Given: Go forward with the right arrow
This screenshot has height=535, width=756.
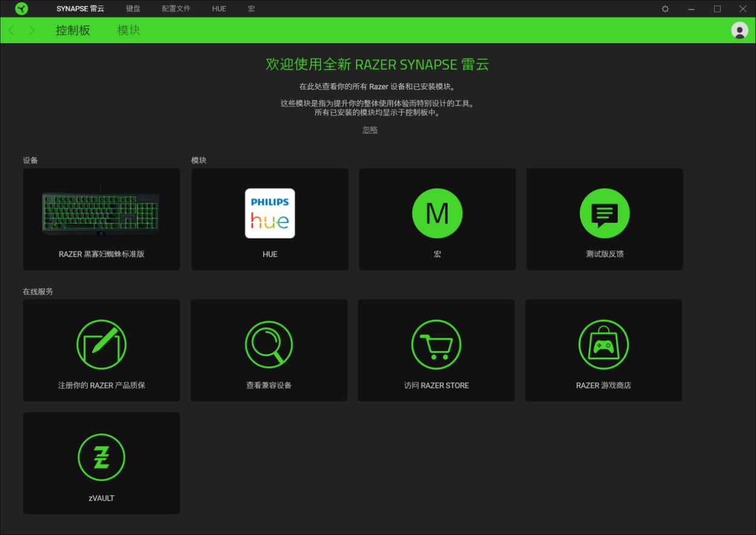Looking at the screenshot, I should (x=32, y=30).
